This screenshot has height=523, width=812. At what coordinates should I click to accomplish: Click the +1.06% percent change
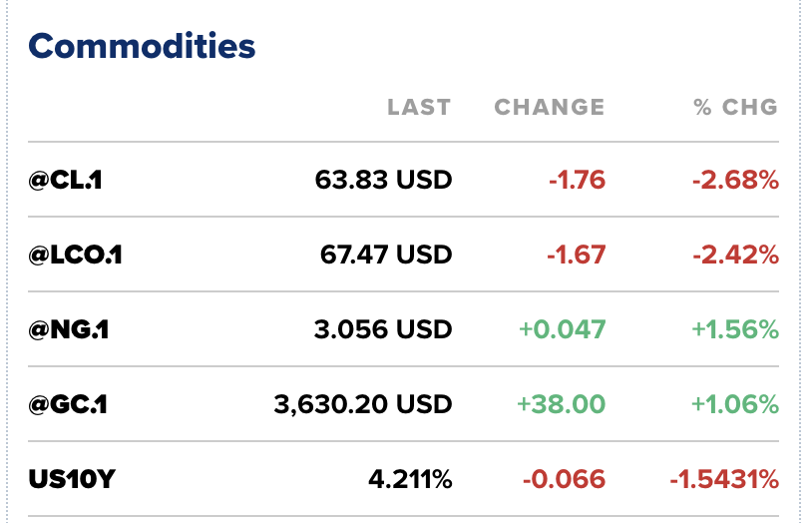coord(733,404)
